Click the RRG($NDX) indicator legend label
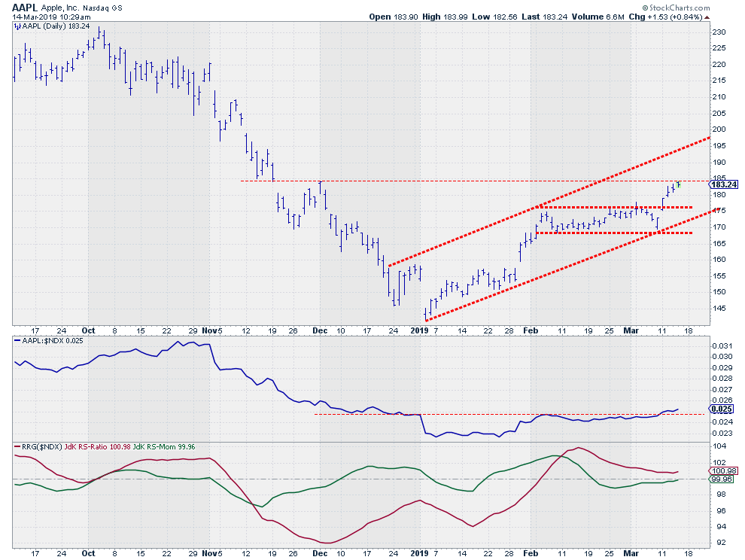The width and height of the screenshot is (745, 560). pyautogui.click(x=36, y=447)
